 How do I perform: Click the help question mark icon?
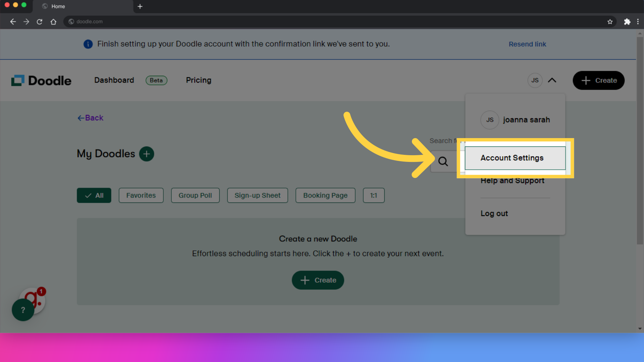[22, 309]
